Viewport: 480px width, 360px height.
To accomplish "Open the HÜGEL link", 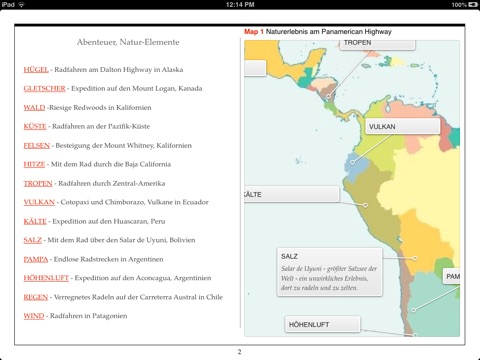I will [36, 69].
